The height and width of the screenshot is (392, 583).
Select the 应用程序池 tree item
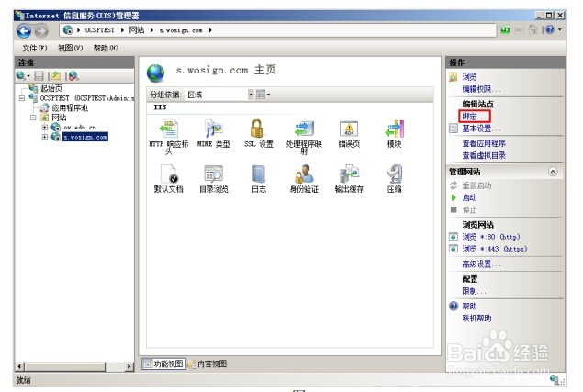click(x=70, y=107)
